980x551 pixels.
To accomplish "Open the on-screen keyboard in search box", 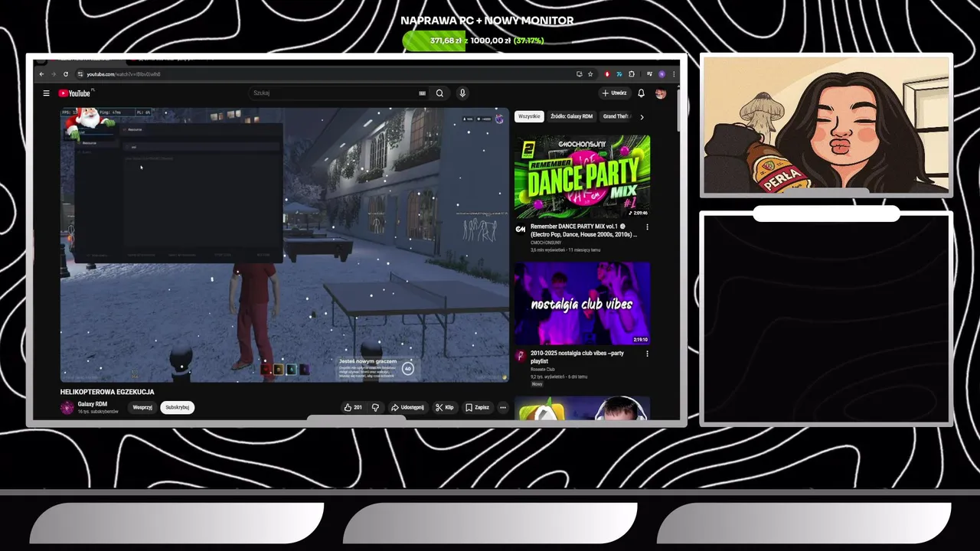I will tap(422, 93).
